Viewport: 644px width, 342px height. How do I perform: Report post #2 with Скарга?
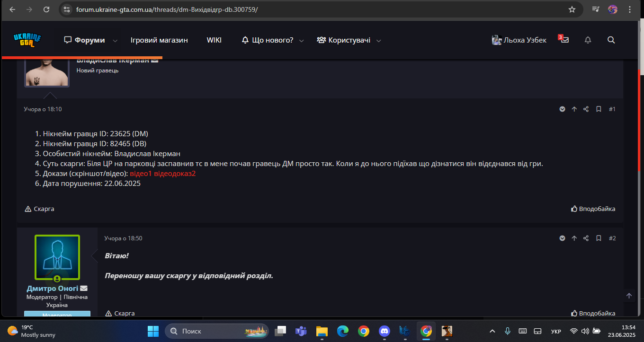[x=120, y=313]
